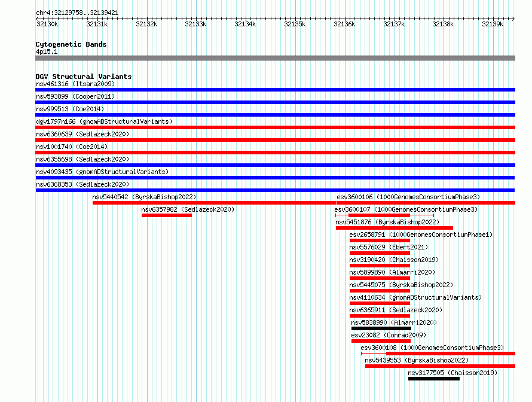Open the nsv5445075 (ByrskaBishop2022) label

coord(401,285)
